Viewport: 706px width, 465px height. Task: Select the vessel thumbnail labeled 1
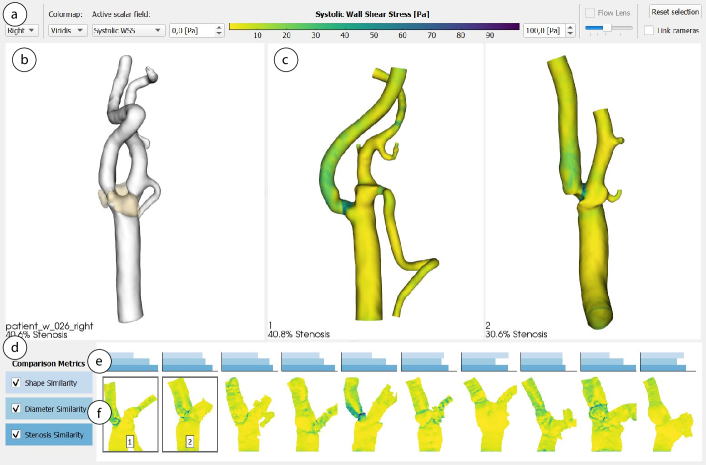click(131, 414)
